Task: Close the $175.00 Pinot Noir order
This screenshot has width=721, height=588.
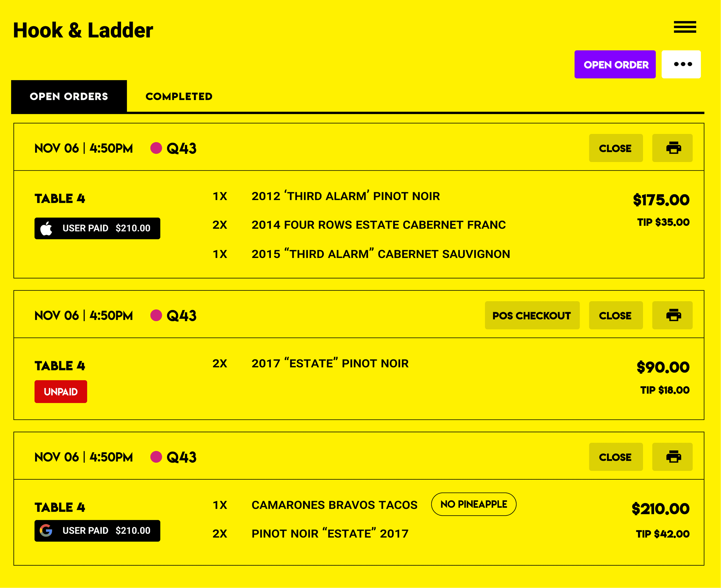Action: (616, 148)
